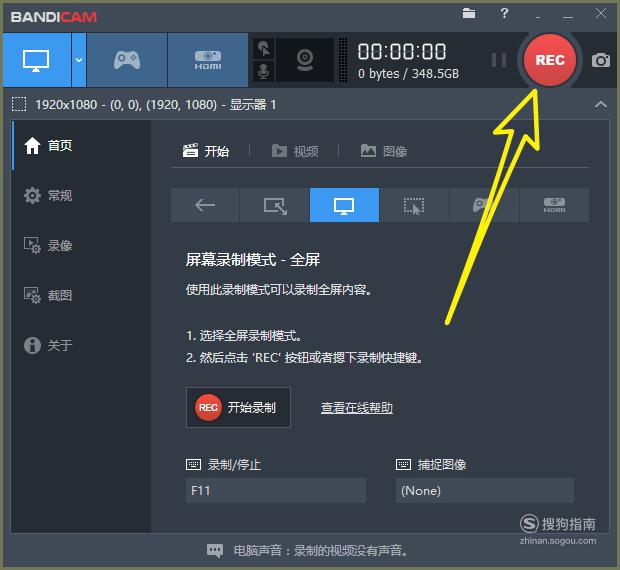Select rectangle-on-screen recording mode icon
The height and width of the screenshot is (570, 620).
tap(275, 205)
